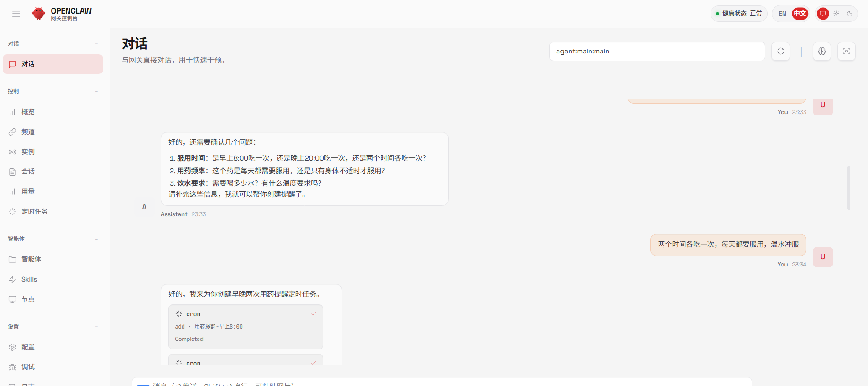Screen dimensions: 868x386
Task: Open Skills in the sidebar
Action: (29, 279)
